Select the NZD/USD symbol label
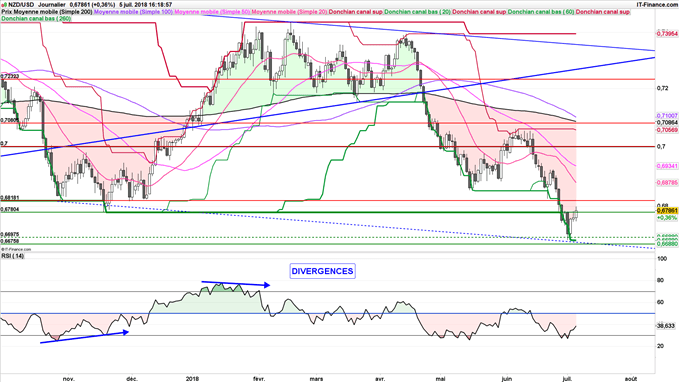Screen dimensions: 679x382 [21, 5]
